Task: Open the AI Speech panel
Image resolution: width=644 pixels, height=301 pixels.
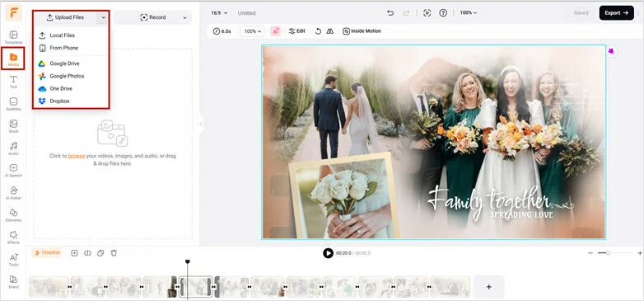Action: 13,170
